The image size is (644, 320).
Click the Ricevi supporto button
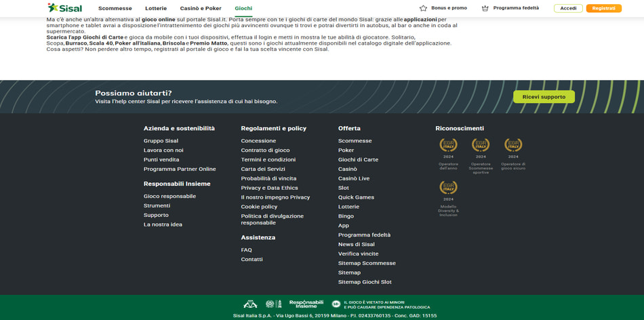544,97
